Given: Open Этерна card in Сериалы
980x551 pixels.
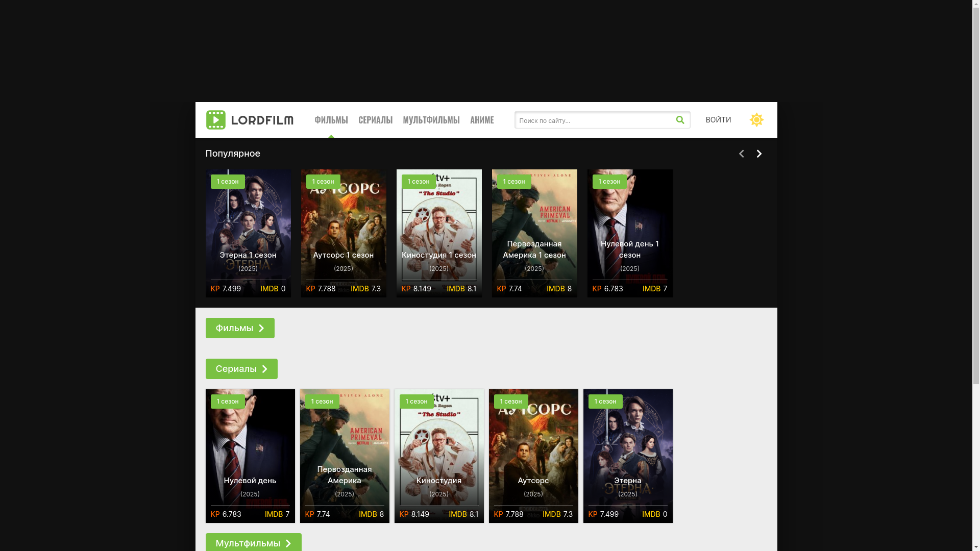Looking at the screenshot, I should click(628, 456).
